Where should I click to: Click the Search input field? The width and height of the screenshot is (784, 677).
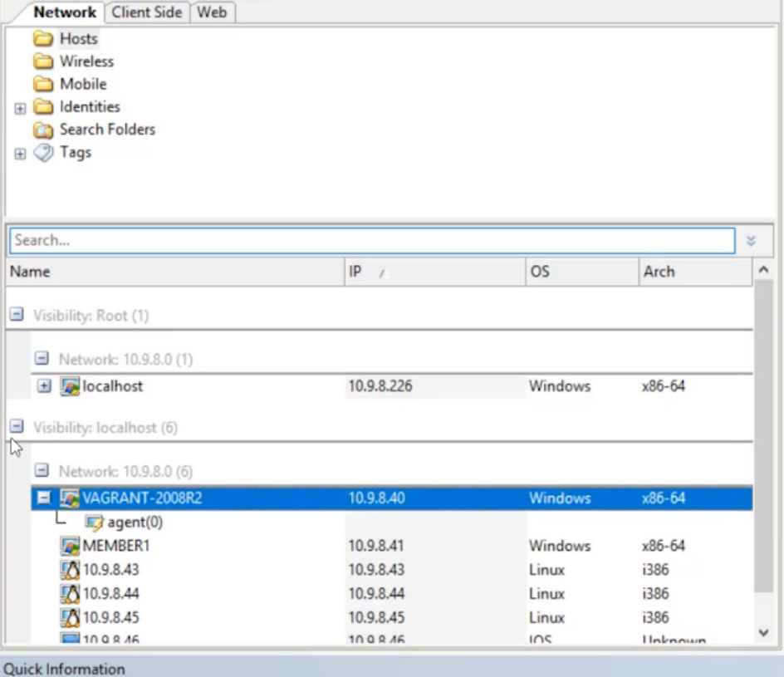coord(372,241)
